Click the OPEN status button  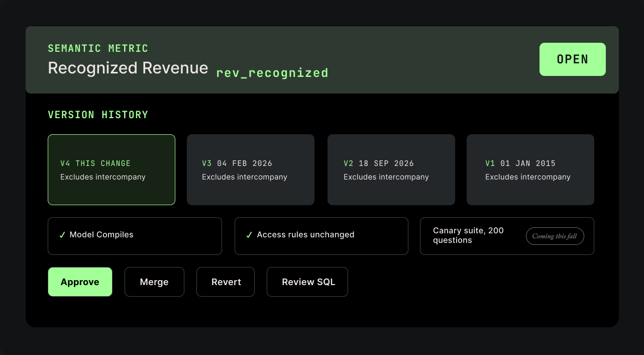[573, 59]
